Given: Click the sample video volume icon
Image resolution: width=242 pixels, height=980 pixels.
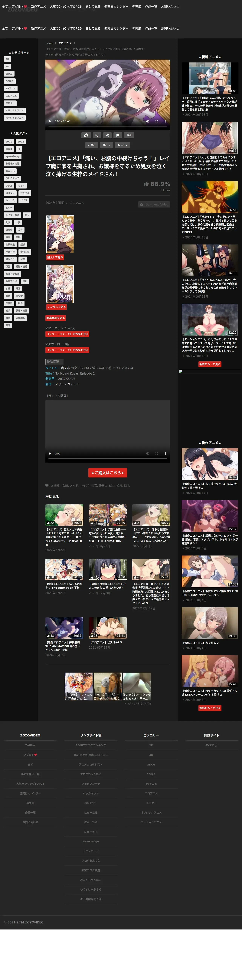Looking at the screenshot, I should point(148,454).
